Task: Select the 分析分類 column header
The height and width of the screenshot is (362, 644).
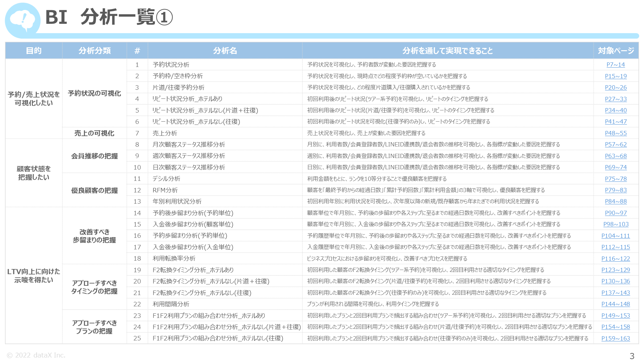Action: (x=95, y=51)
